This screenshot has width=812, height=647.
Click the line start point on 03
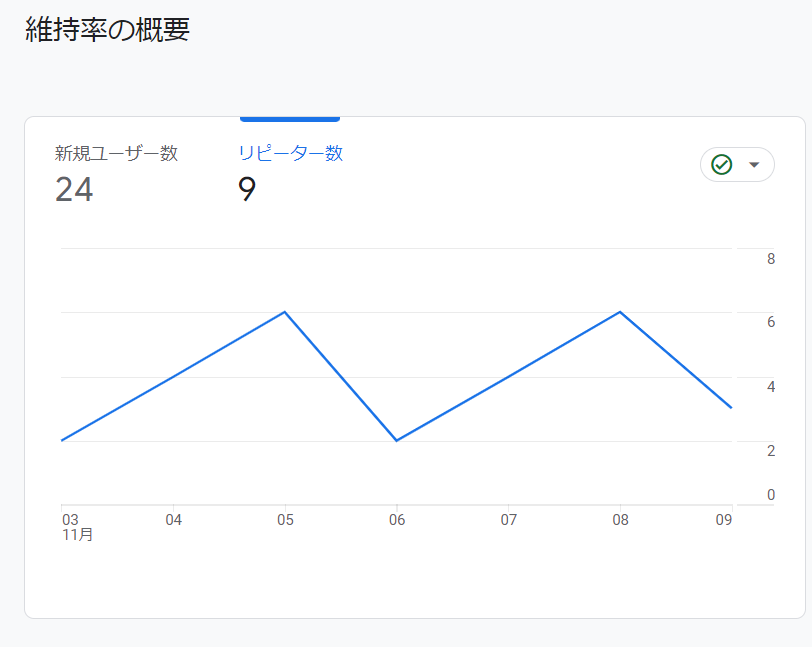(62, 440)
